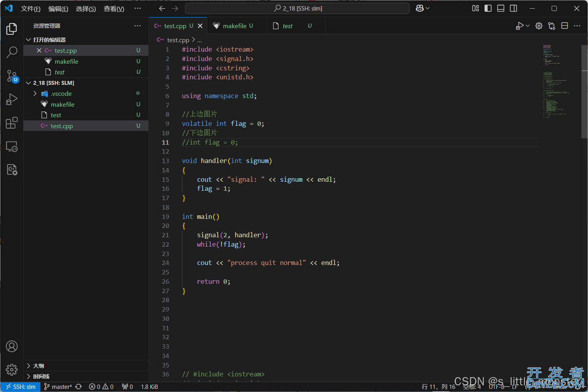Viewport: 588px width, 392px height.
Task: Click the SSH: slm remote indicator
Action: point(20,387)
